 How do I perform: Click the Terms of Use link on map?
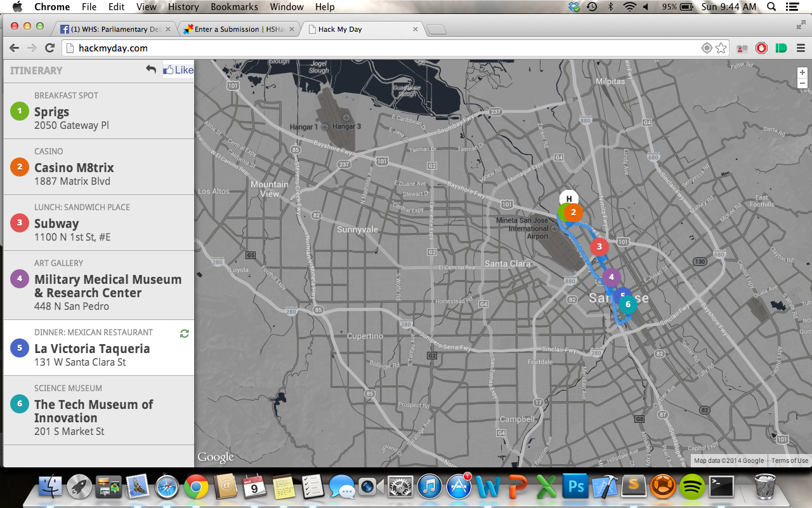tap(790, 461)
